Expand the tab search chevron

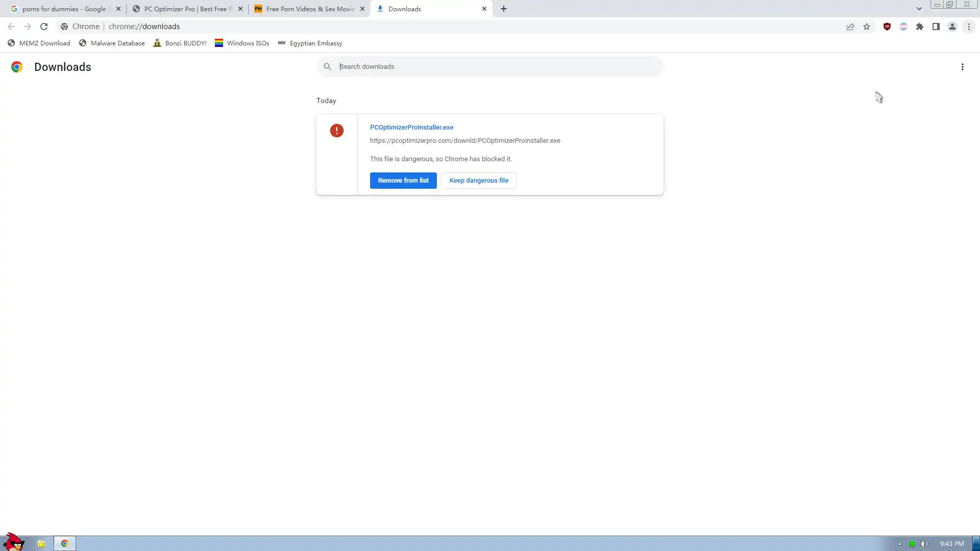[x=919, y=9]
